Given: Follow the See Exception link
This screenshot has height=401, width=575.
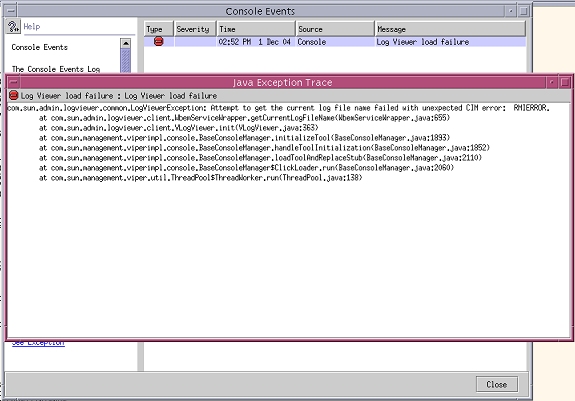Looking at the screenshot, I should pyautogui.click(x=38, y=343).
